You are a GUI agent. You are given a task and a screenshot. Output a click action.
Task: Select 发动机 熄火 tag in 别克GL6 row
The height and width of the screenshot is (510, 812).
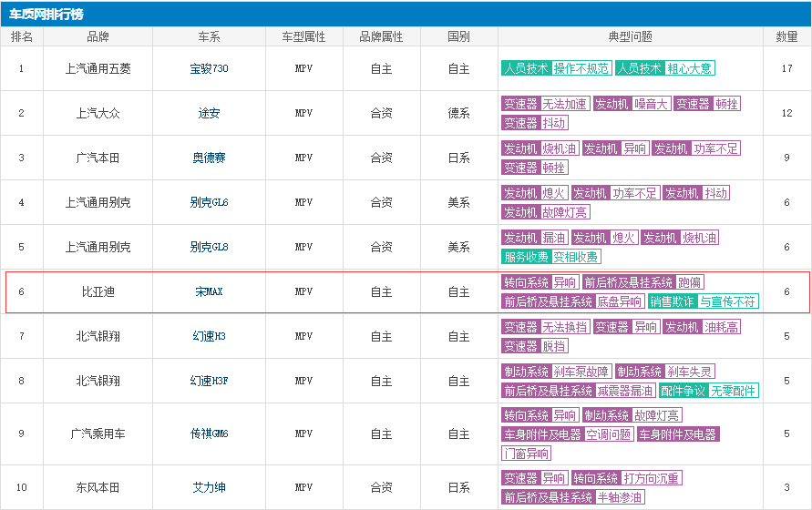[535, 193]
